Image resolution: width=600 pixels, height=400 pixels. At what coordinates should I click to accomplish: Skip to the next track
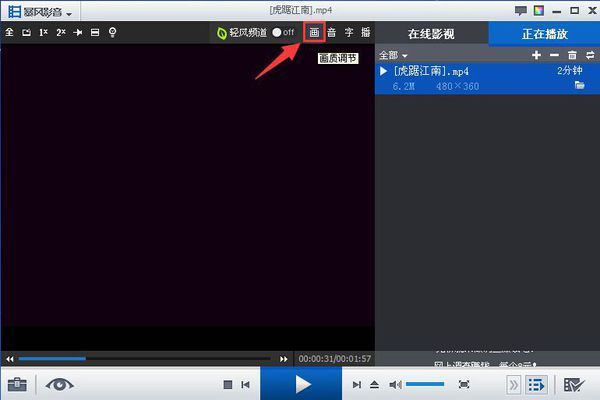click(x=357, y=384)
